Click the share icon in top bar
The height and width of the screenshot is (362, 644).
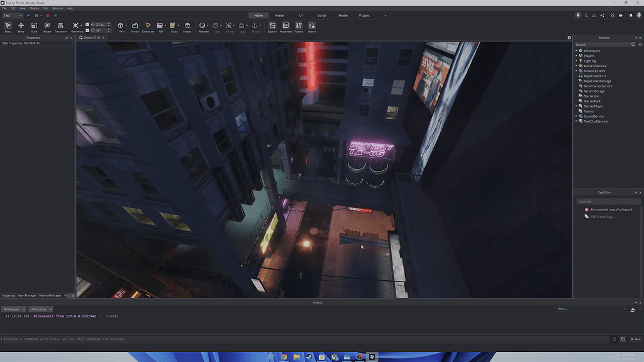coord(602,16)
